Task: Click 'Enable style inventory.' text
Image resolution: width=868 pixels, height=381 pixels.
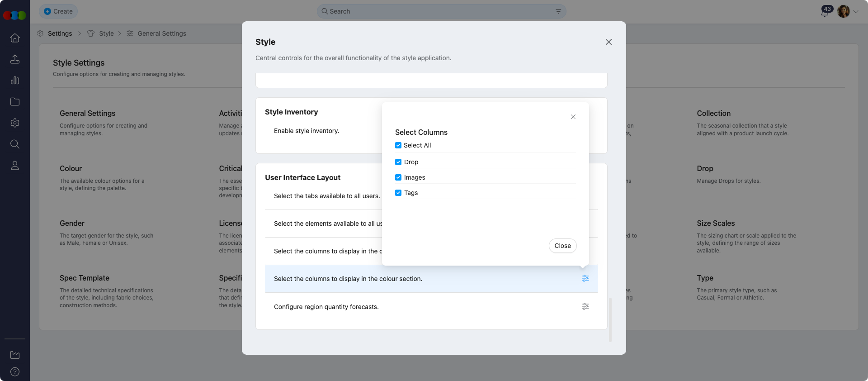Action: [307, 131]
